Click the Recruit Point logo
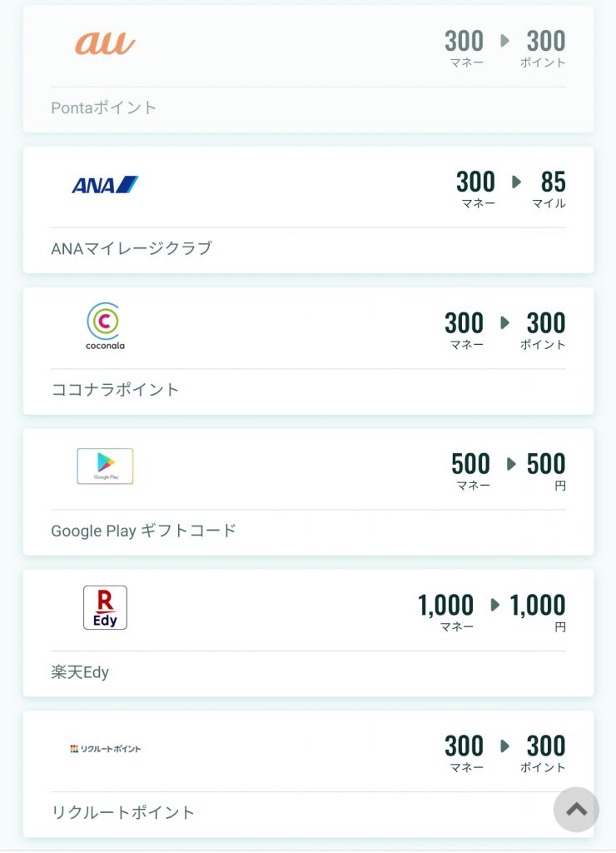 (105, 749)
